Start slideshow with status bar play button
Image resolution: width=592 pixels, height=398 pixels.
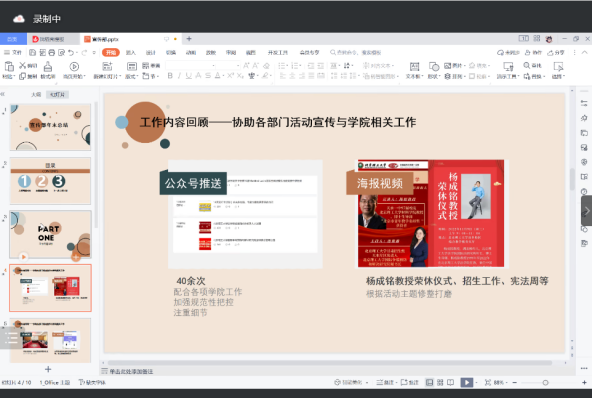click(467, 383)
